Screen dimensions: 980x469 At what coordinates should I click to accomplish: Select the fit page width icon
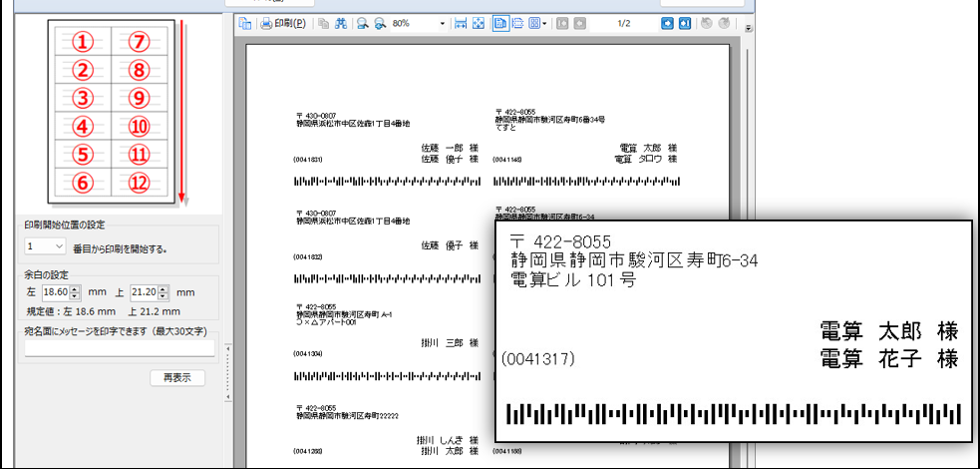tap(461, 23)
